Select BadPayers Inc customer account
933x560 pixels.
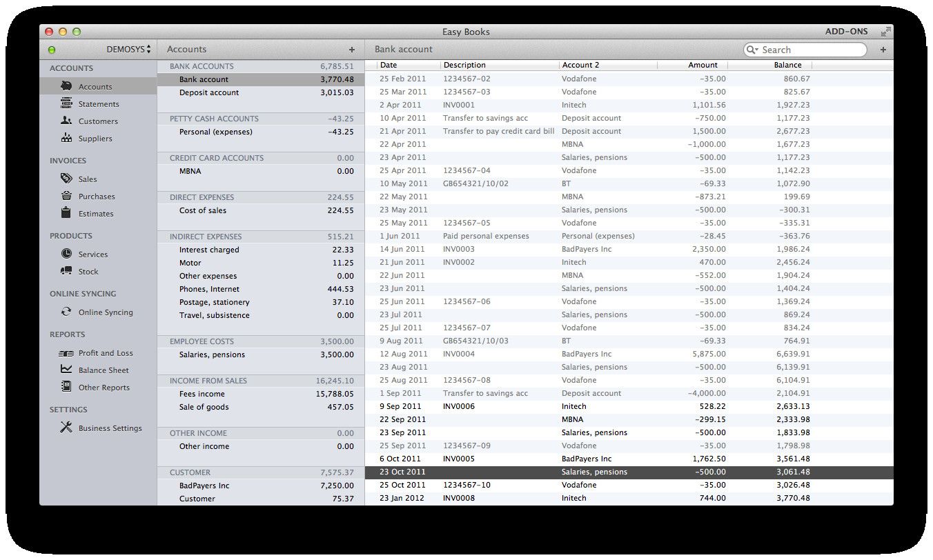pos(261,486)
